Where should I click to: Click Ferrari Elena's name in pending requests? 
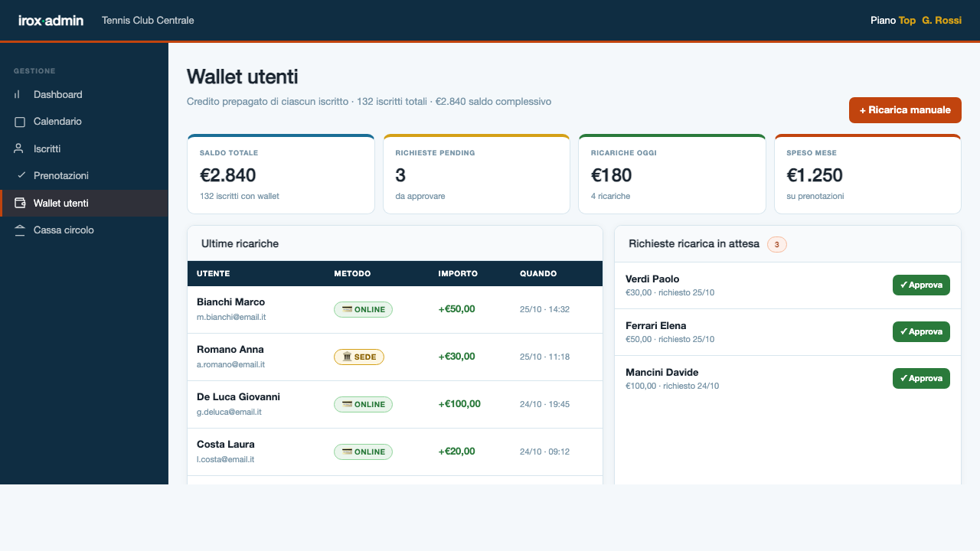[x=655, y=326]
